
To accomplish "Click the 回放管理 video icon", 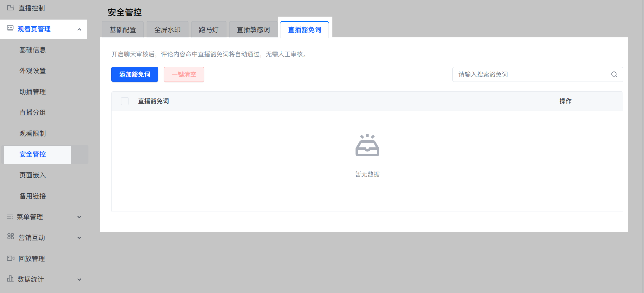I will coord(11,258).
